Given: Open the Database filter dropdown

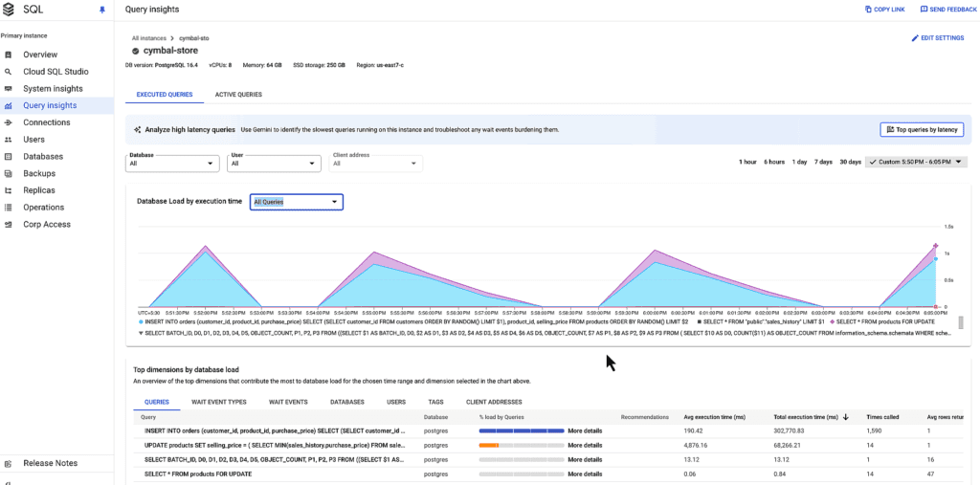Looking at the screenshot, I should (172, 164).
